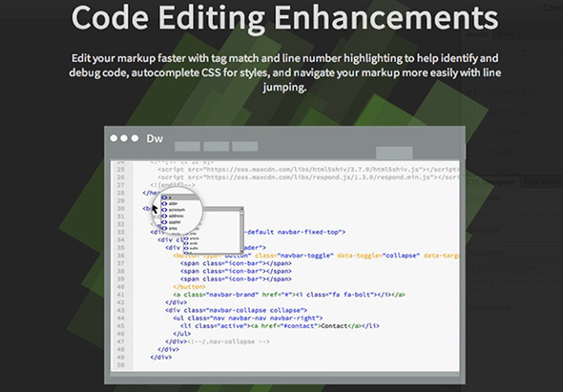Click line number 25 in the gutter
Screen dimensions: 563x392
tap(120, 169)
